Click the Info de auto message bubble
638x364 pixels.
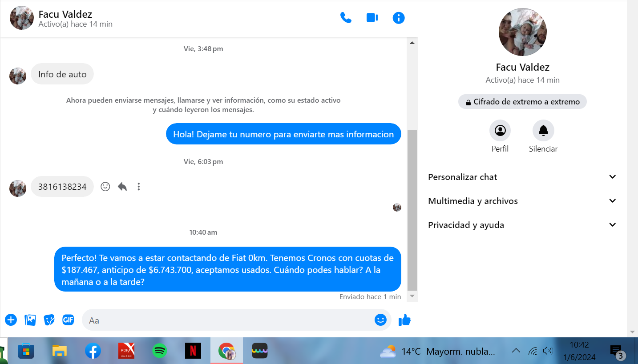[62, 74]
